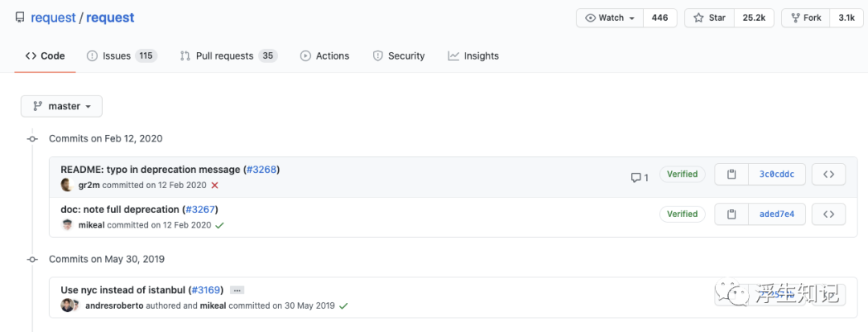
Task: Open commit hash 3c0cddc link
Action: pos(776,174)
